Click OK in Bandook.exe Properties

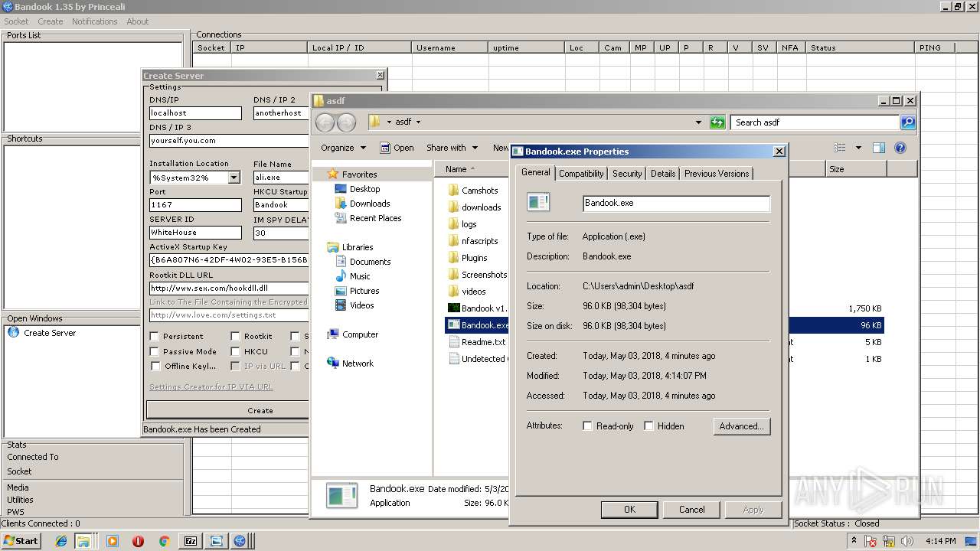pyautogui.click(x=629, y=510)
